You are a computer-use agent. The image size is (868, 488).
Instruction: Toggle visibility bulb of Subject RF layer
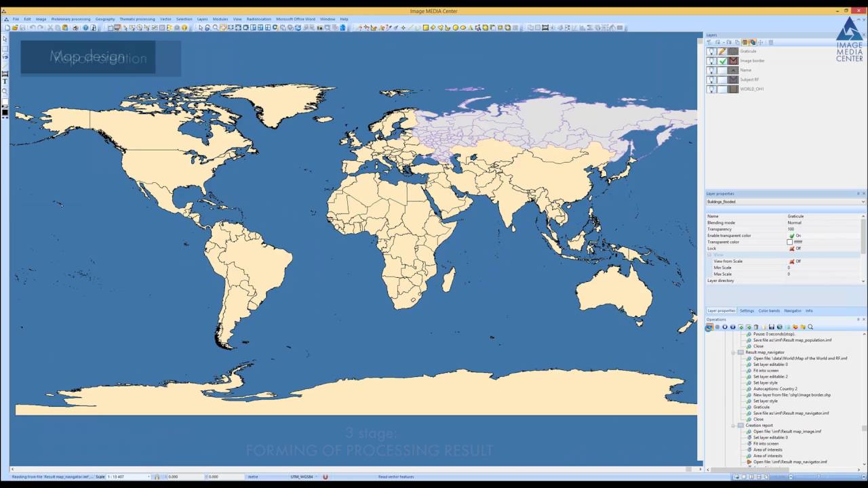(x=711, y=80)
